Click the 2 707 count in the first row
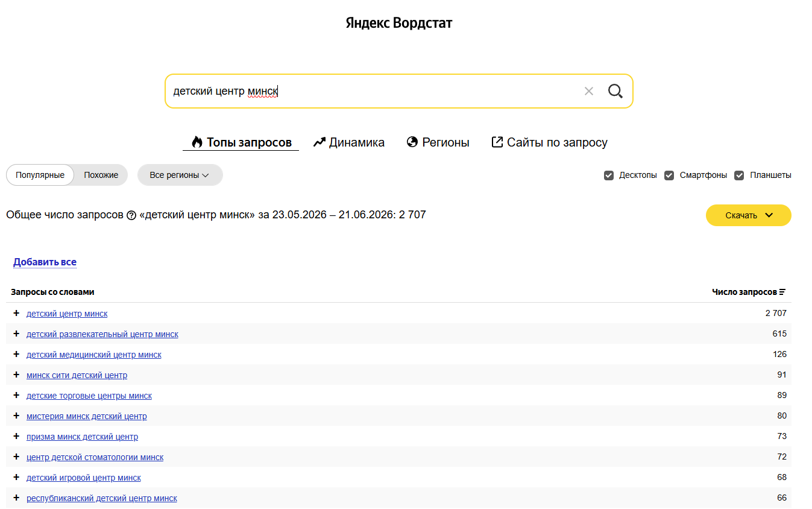The image size is (812, 509). pos(776,313)
